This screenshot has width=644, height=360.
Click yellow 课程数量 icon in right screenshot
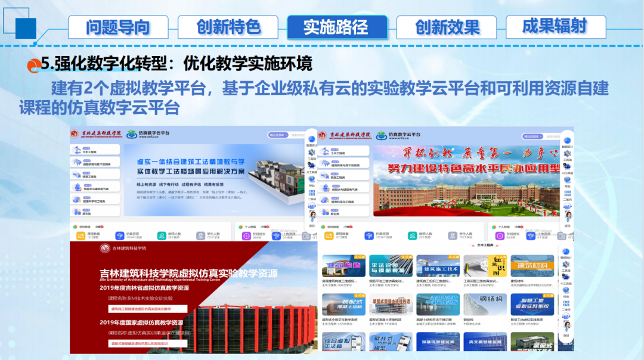tap(329, 235)
